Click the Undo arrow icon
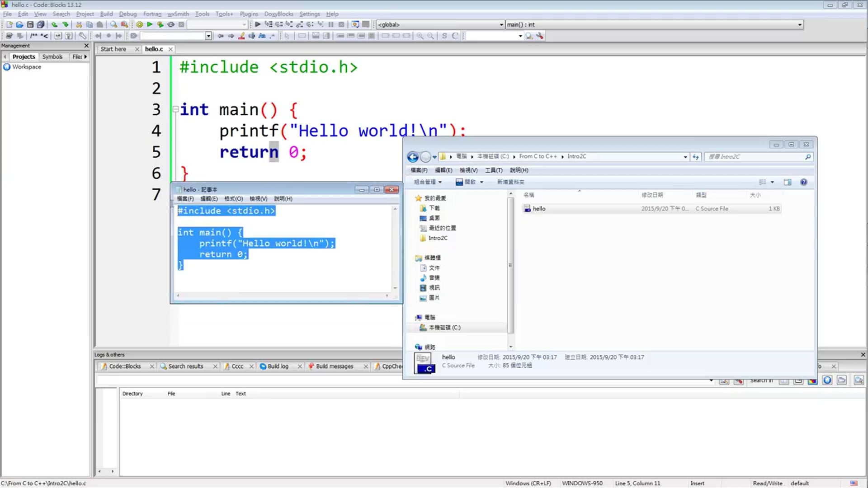 point(54,24)
